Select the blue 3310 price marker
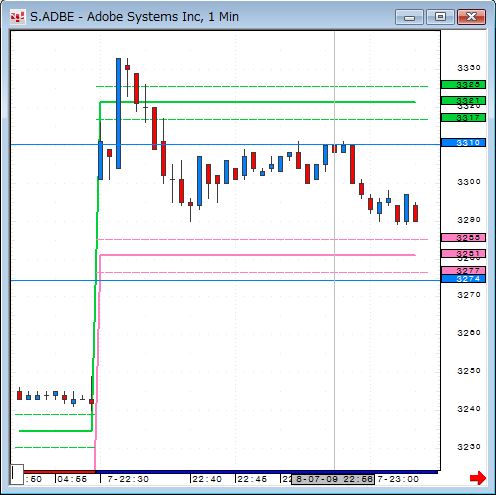 click(x=463, y=143)
